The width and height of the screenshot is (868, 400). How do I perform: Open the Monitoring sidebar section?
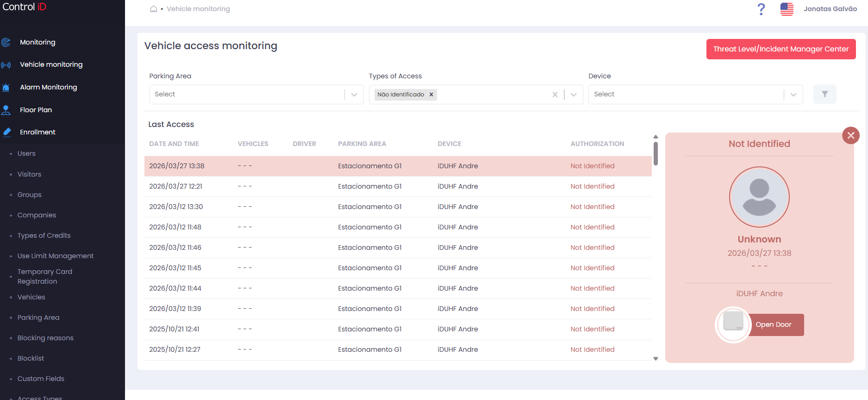[x=37, y=42]
